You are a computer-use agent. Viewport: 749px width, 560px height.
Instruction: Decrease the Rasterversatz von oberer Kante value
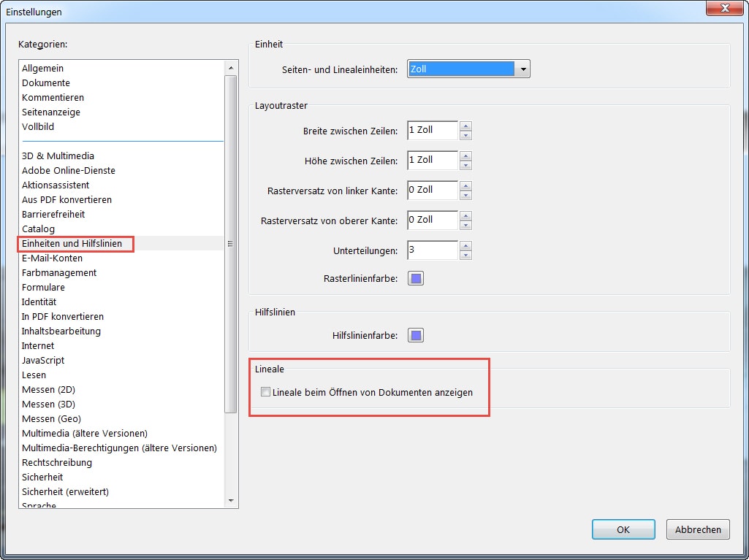pyautogui.click(x=466, y=225)
